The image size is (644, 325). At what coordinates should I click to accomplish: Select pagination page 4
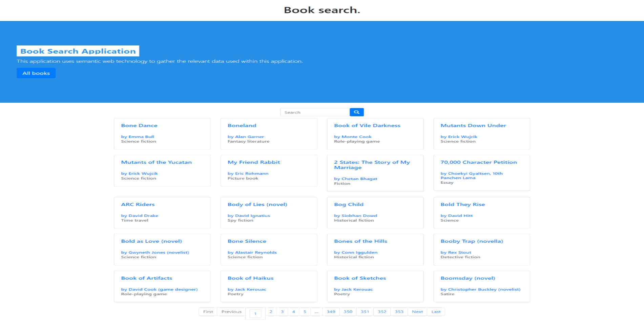[x=293, y=312]
